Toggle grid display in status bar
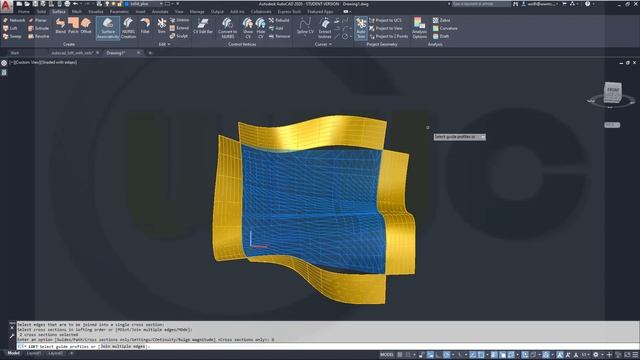The image size is (640, 360). (x=400, y=355)
